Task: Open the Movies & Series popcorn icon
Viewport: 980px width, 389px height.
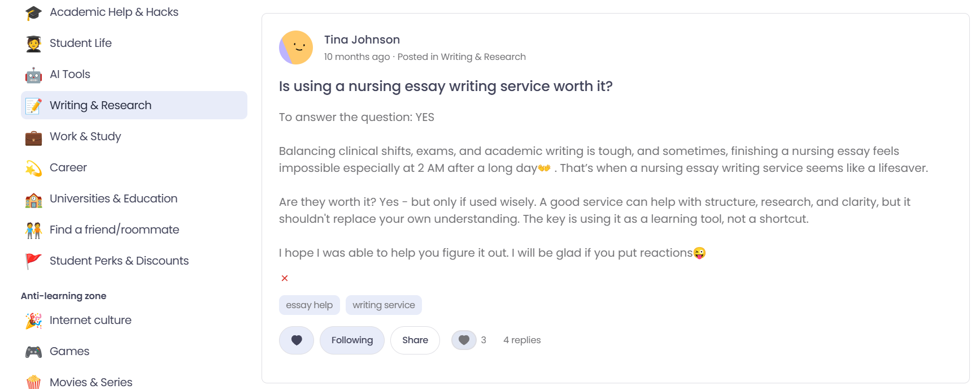Action: (33, 382)
